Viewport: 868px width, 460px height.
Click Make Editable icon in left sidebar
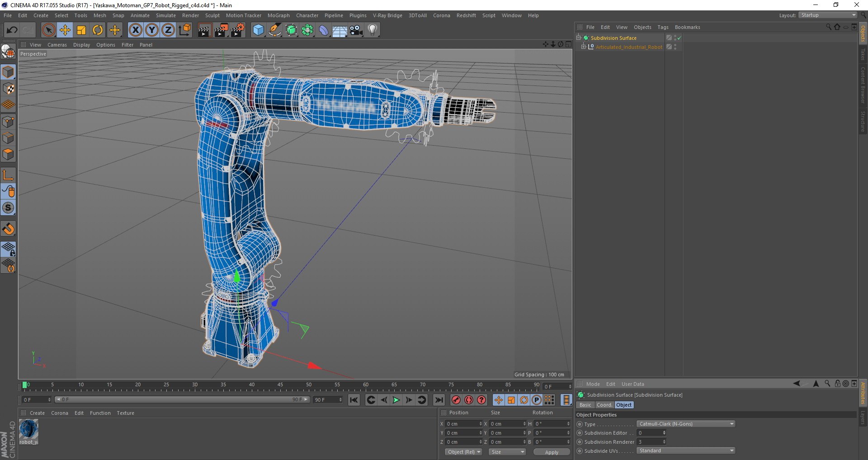[x=8, y=52]
